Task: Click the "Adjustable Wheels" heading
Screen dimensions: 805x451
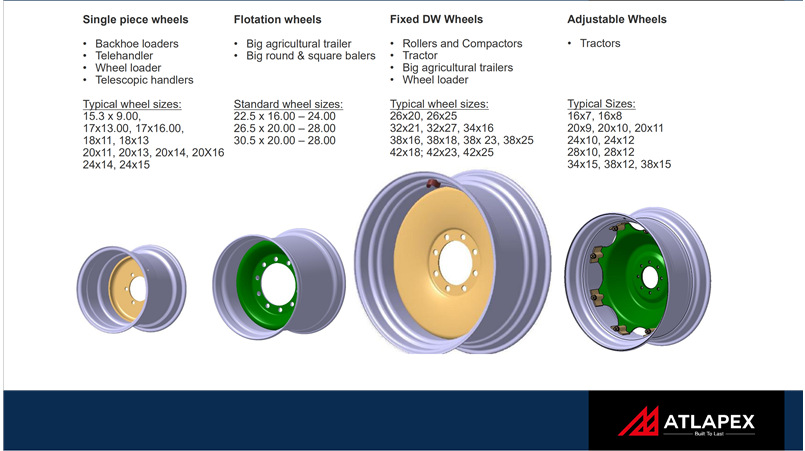Action: [x=616, y=19]
